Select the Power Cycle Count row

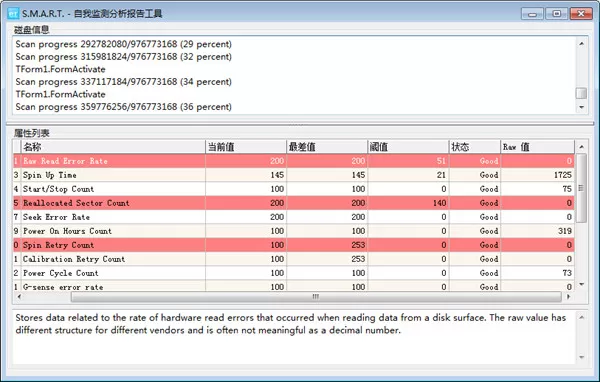pos(293,273)
